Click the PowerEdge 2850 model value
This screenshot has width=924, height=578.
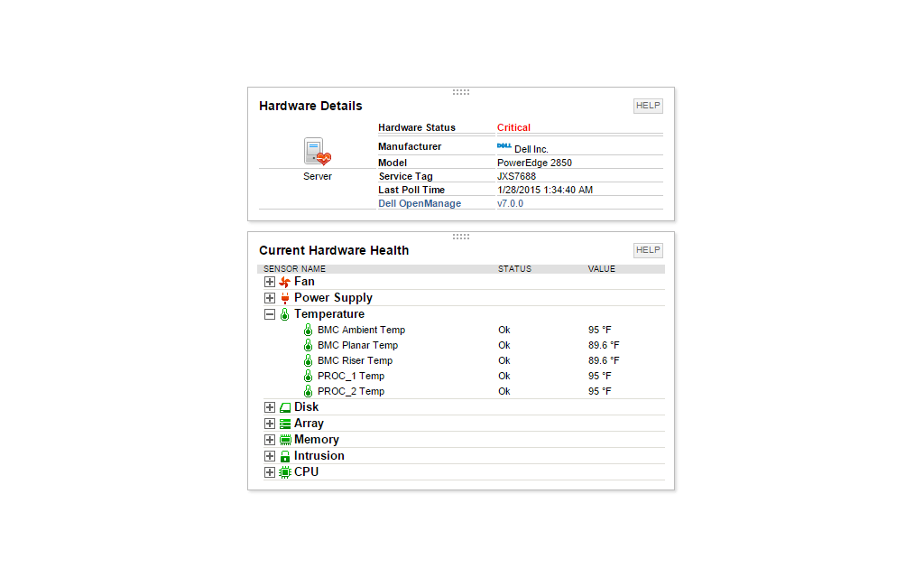click(x=534, y=163)
